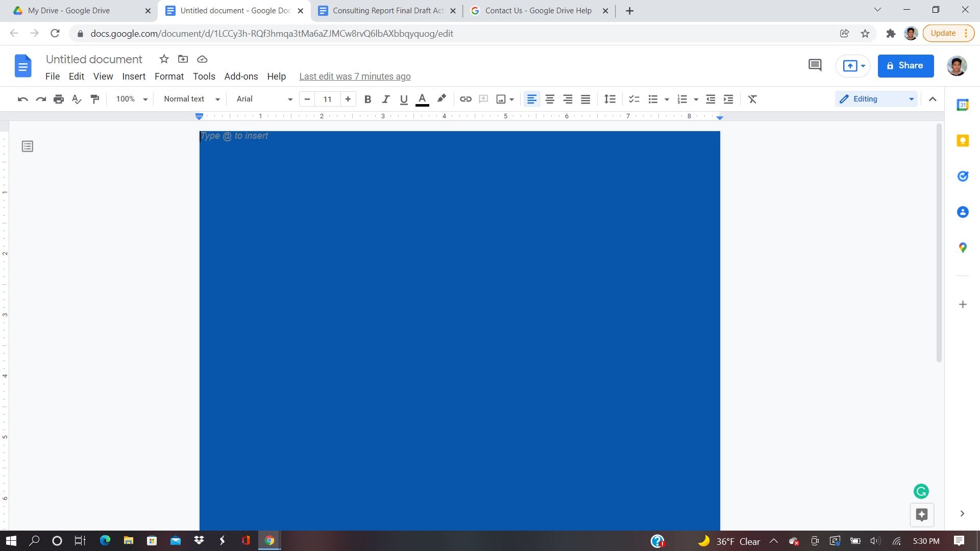
Task: Click decrease indent icon
Action: click(711, 99)
